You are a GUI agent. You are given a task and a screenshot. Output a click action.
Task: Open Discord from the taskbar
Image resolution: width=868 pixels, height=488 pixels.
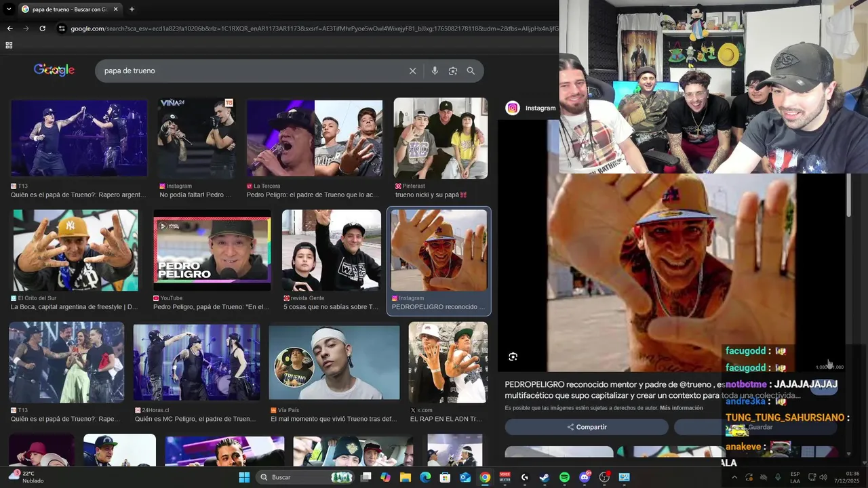[x=585, y=477]
